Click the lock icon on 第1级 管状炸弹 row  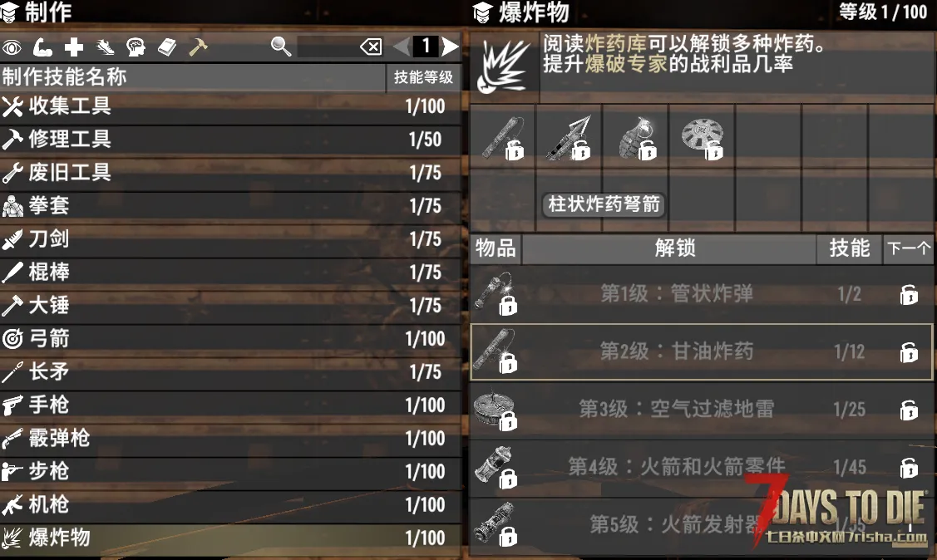click(909, 294)
